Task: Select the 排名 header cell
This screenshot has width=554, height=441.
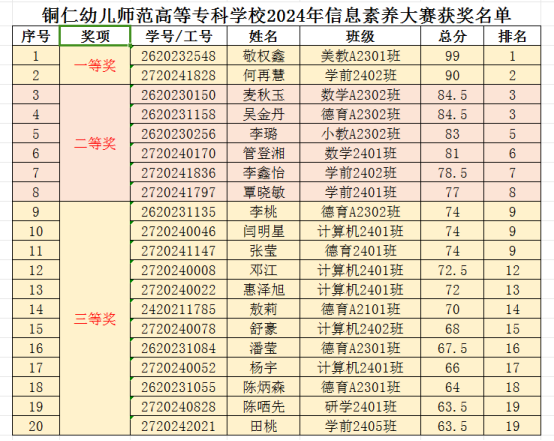Action: click(512, 36)
